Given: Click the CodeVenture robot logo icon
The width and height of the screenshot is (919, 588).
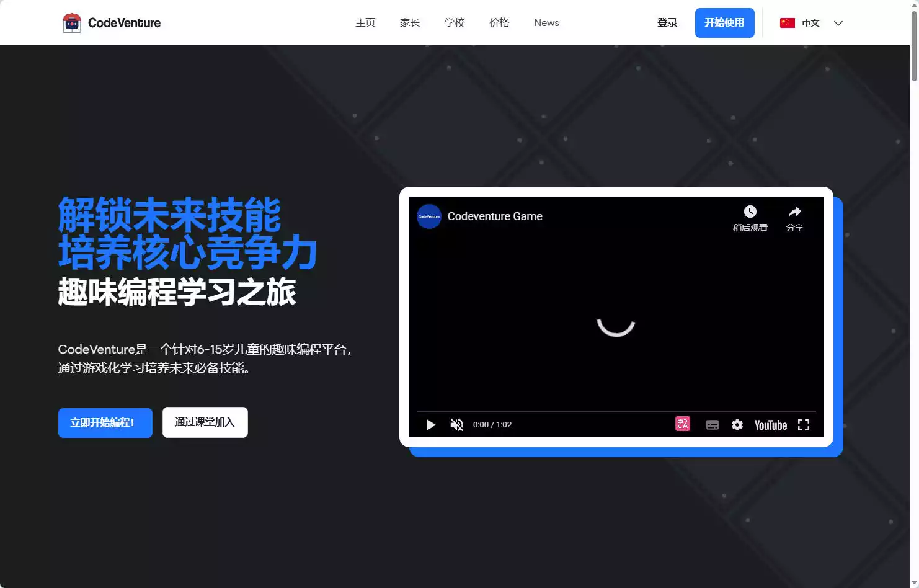Looking at the screenshot, I should [x=72, y=23].
